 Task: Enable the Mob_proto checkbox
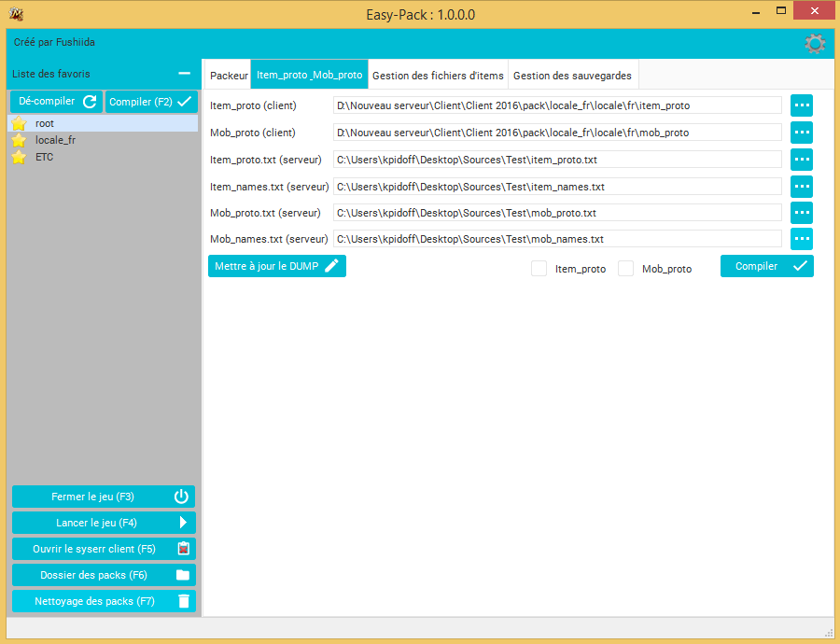pyautogui.click(x=625, y=269)
